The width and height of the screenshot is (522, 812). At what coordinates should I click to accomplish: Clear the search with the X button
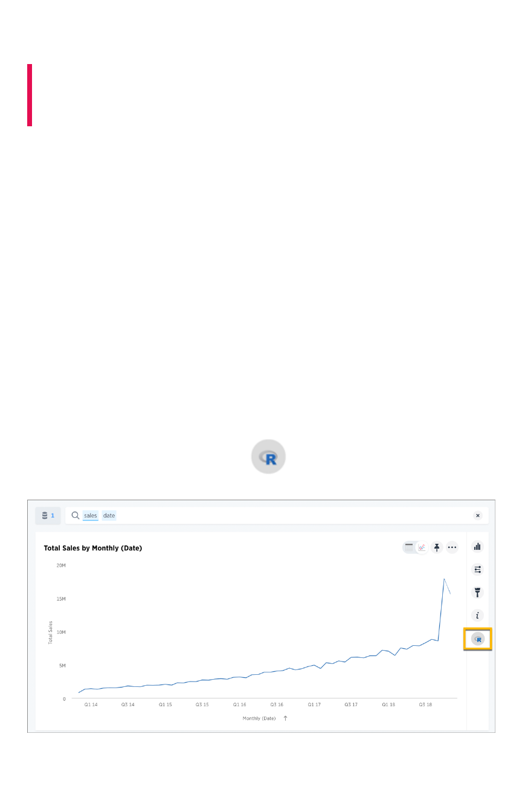[x=478, y=515]
